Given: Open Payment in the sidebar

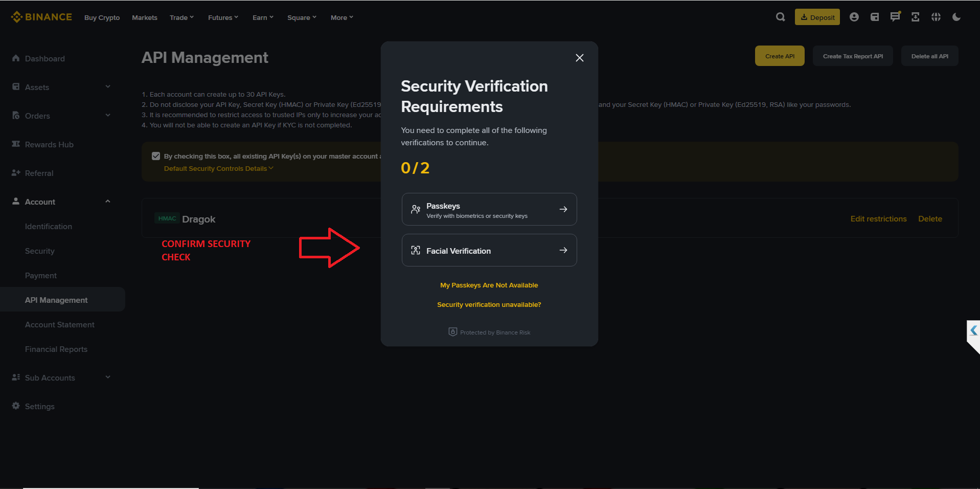Looking at the screenshot, I should [x=41, y=275].
